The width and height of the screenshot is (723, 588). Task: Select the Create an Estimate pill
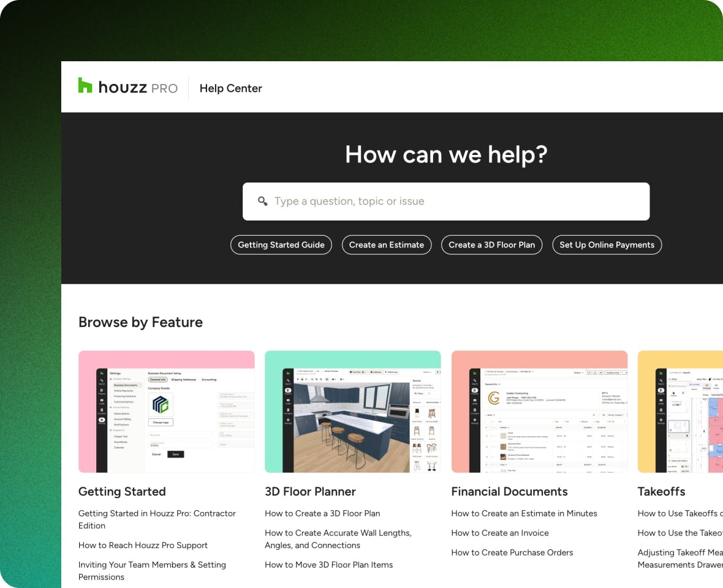387,244
